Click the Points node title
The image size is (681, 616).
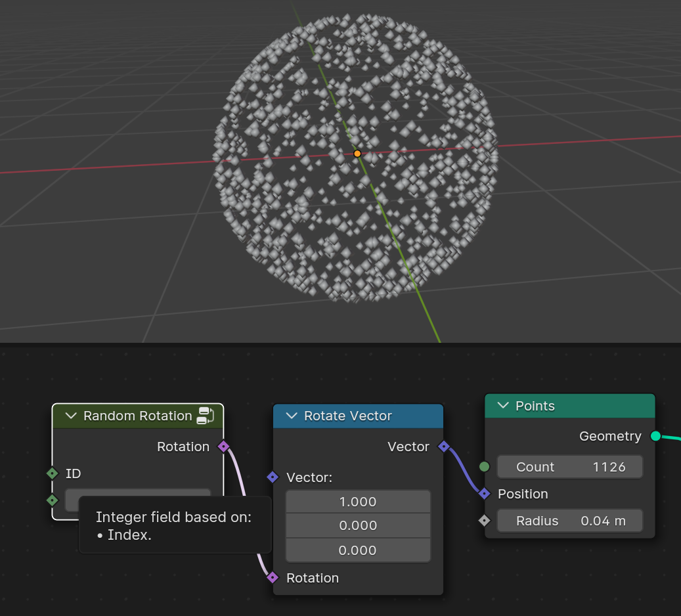[535, 406]
